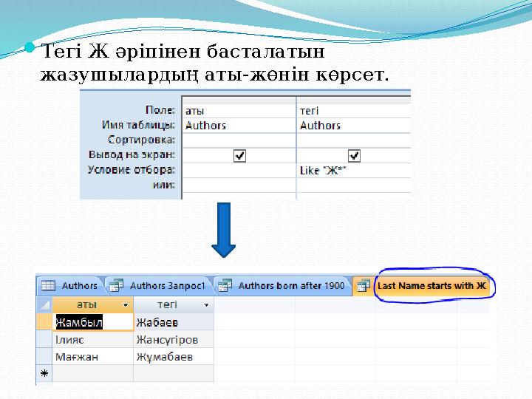Click the тегі column header
The height and width of the screenshot is (399, 532).
(x=174, y=304)
